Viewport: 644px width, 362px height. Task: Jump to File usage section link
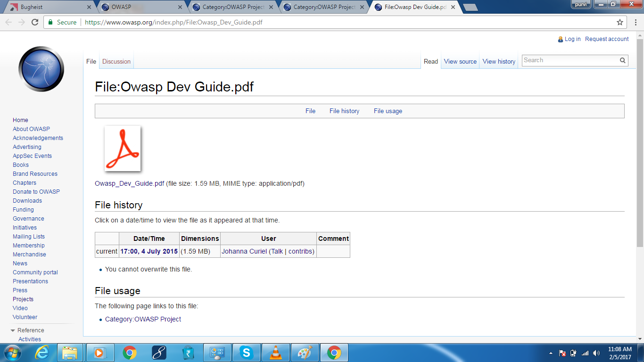(388, 111)
